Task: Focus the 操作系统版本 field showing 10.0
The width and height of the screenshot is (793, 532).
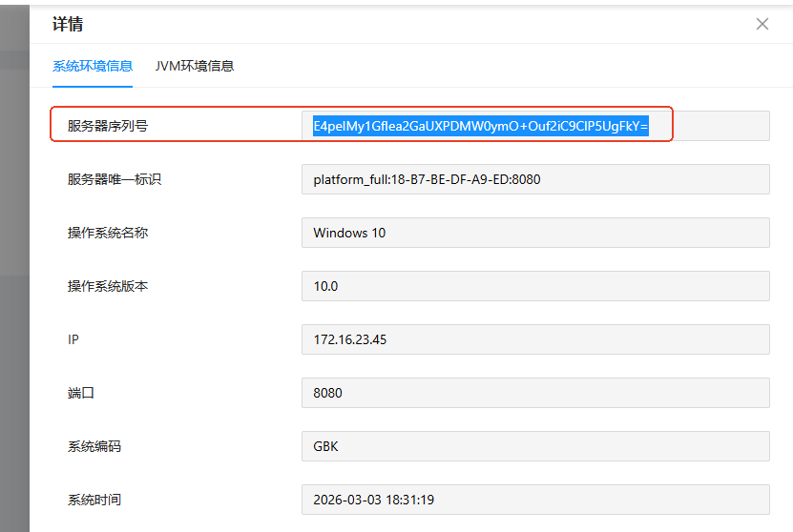Action: [534, 286]
